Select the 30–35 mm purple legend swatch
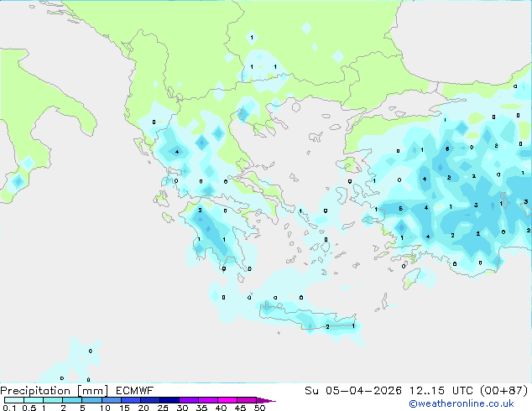The image size is (532, 411). [x=189, y=400]
